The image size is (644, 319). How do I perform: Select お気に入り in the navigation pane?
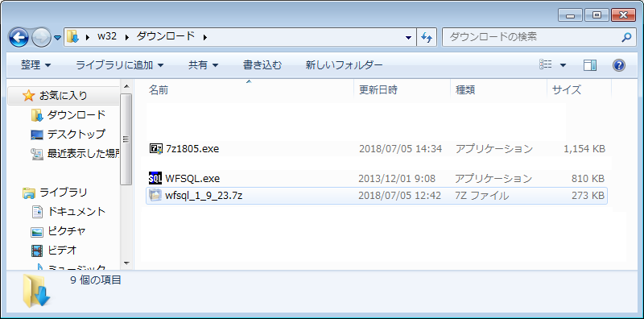(64, 96)
